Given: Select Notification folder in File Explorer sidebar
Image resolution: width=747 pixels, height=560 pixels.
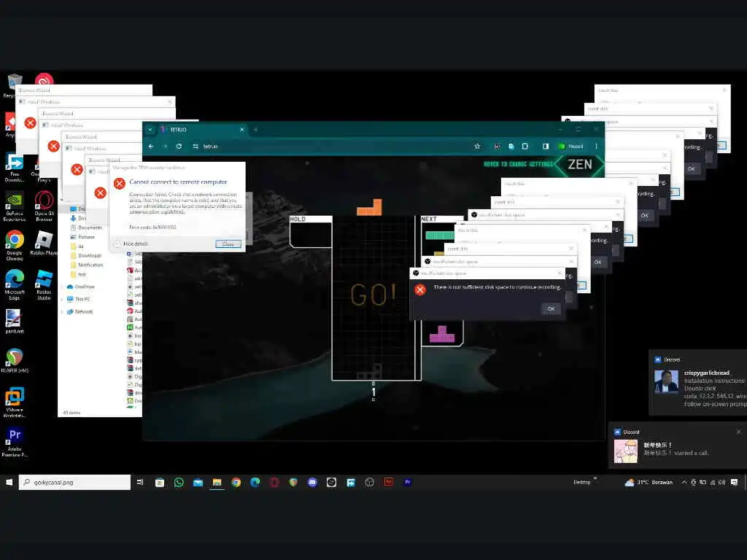Looking at the screenshot, I should (87, 265).
